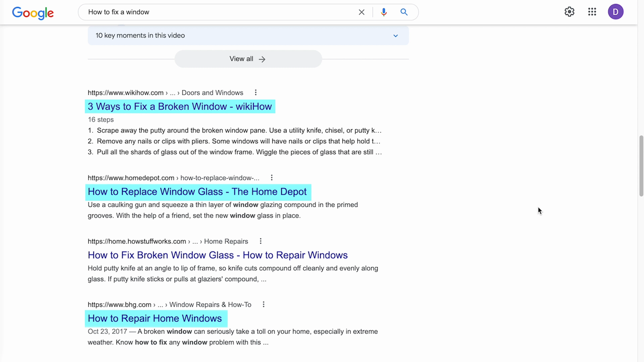Open 3 Ways to Fix a Broken Window link
This screenshot has width=644, height=362.
pyautogui.click(x=180, y=107)
